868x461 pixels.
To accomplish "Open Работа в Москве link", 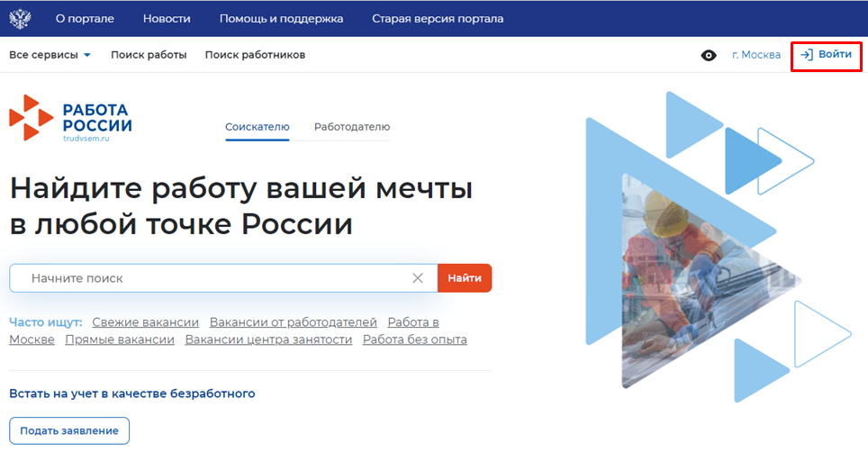I will click(413, 322).
